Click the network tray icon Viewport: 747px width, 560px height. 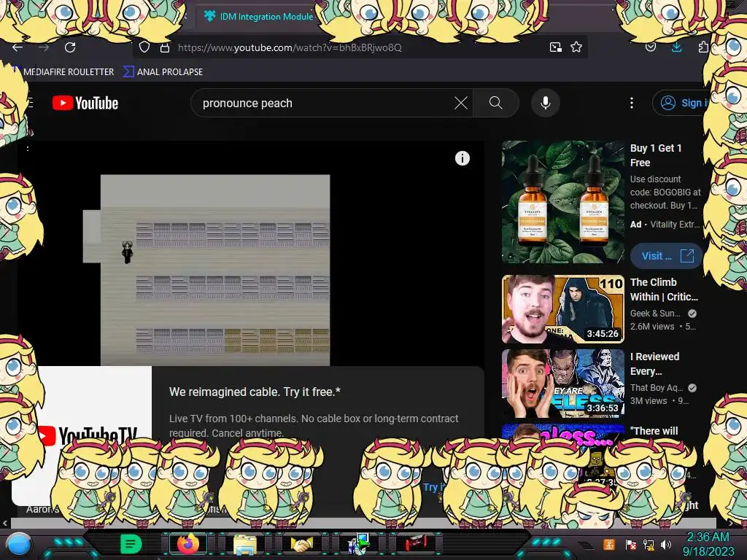pyautogui.click(x=649, y=544)
